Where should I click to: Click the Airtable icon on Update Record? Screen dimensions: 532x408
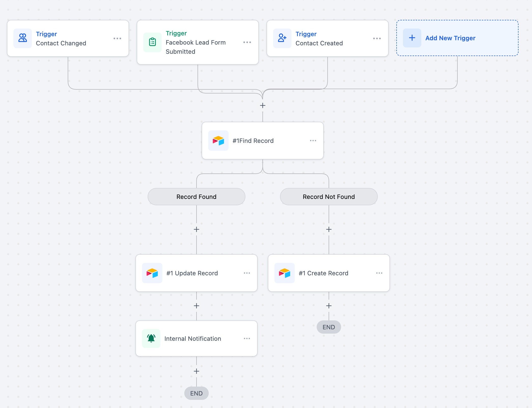pyautogui.click(x=152, y=273)
